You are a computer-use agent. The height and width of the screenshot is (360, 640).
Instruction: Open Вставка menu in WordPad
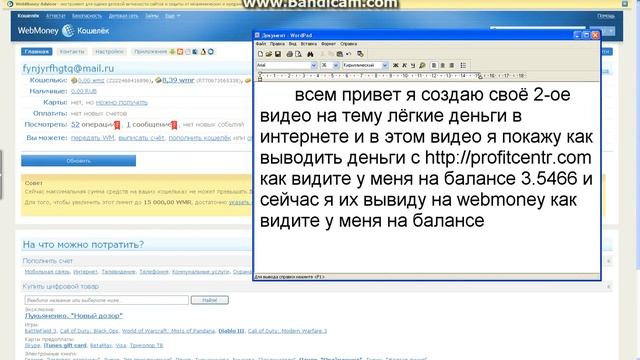pyautogui.click(x=309, y=44)
